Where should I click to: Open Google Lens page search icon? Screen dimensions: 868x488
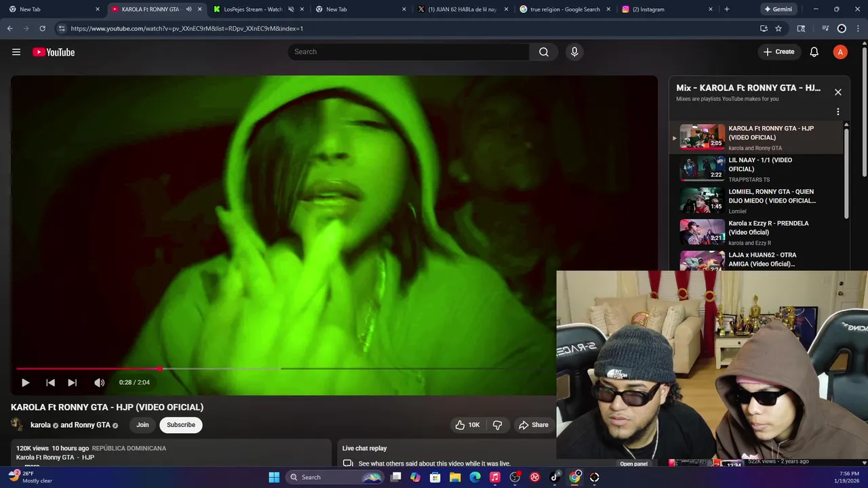pos(801,28)
